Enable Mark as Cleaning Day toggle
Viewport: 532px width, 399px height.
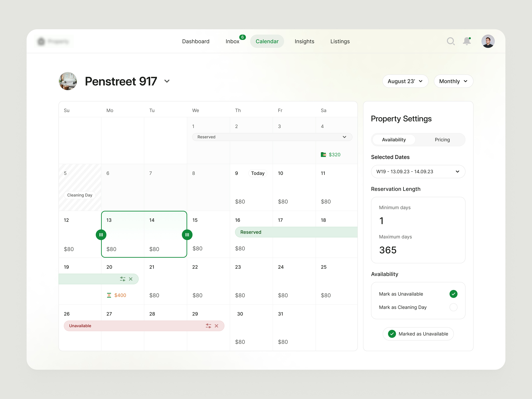pyautogui.click(x=454, y=307)
